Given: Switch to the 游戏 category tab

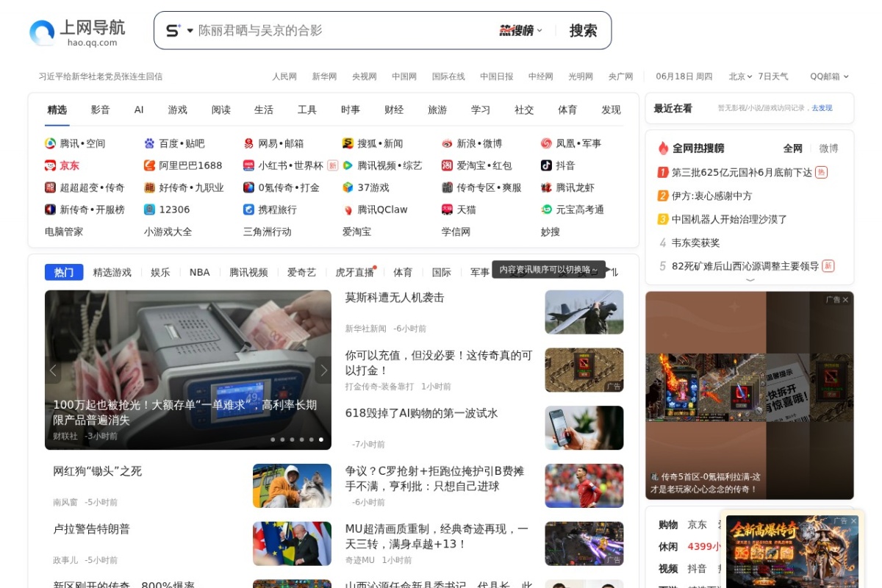Looking at the screenshot, I should (x=177, y=110).
